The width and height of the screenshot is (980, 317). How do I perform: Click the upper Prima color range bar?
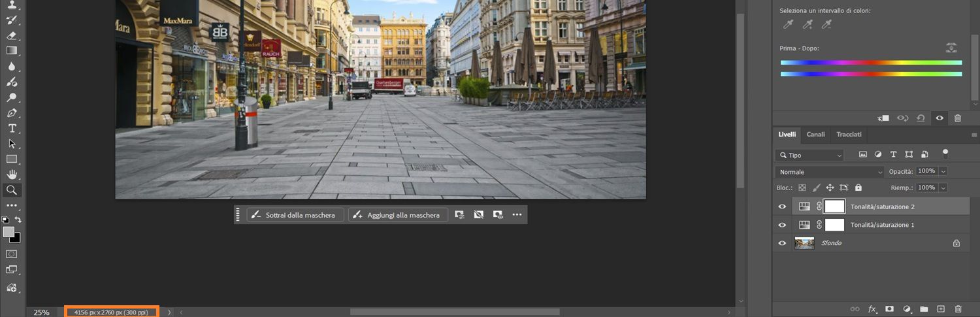point(871,63)
